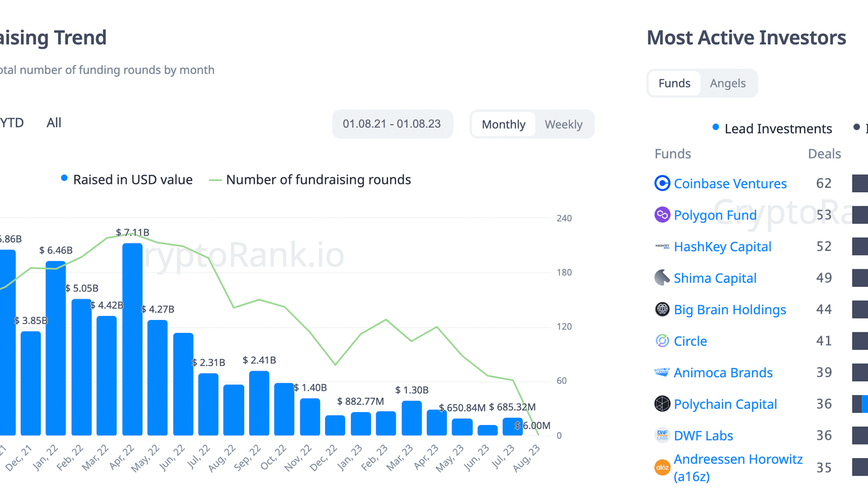This screenshot has height=488, width=868.
Task: Click the $ 650.84M value label
Action: click(462, 408)
